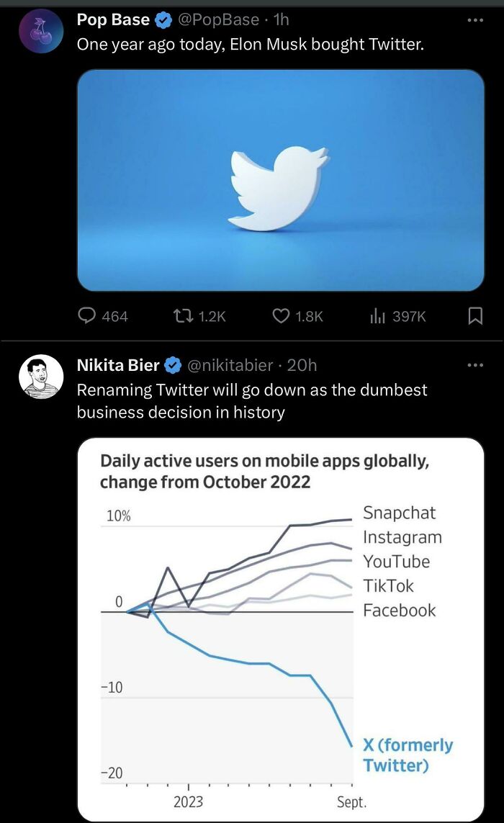Viewport: 504px width, 823px height.
Task: Open @PopBase profile via handle
Action: 220,19
